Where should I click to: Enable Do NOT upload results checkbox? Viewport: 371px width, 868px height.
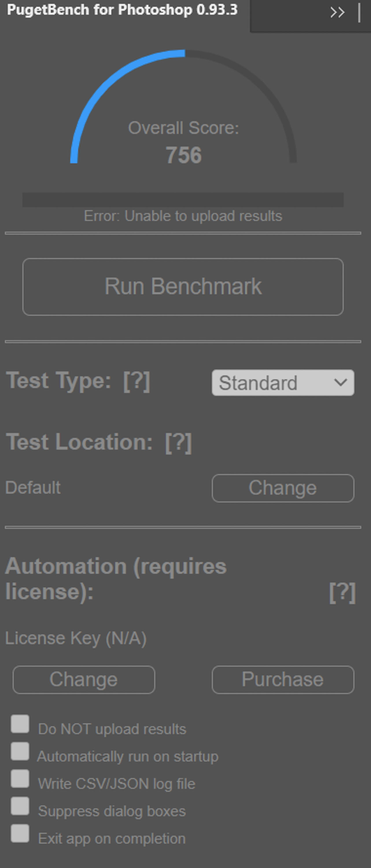click(20, 724)
